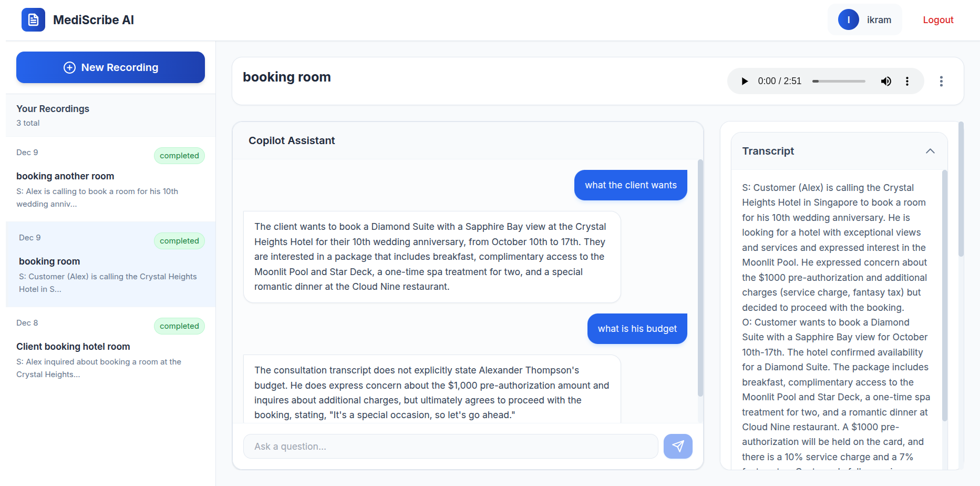This screenshot has width=980, height=486.
Task: Select the 'booking room' recording
Action: click(x=110, y=264)
